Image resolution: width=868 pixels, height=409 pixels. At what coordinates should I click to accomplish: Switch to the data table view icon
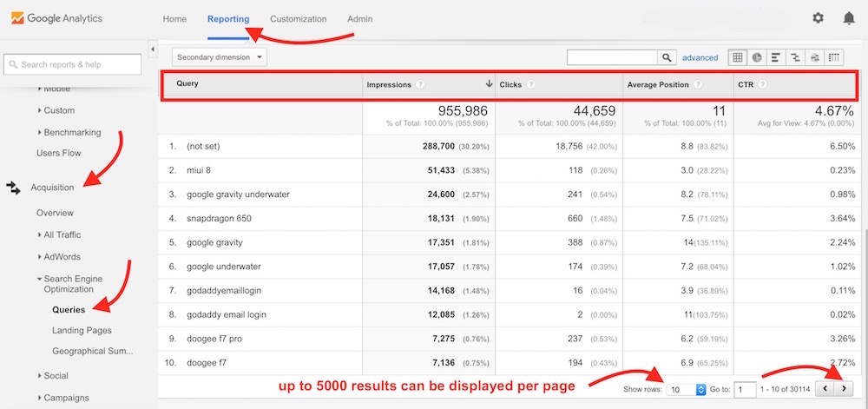click(x=738, y=57)
